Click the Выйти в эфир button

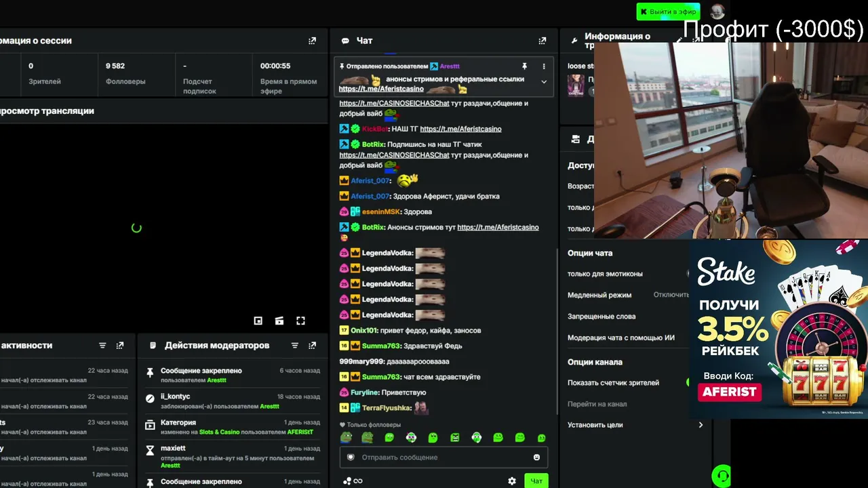[668, 12]
